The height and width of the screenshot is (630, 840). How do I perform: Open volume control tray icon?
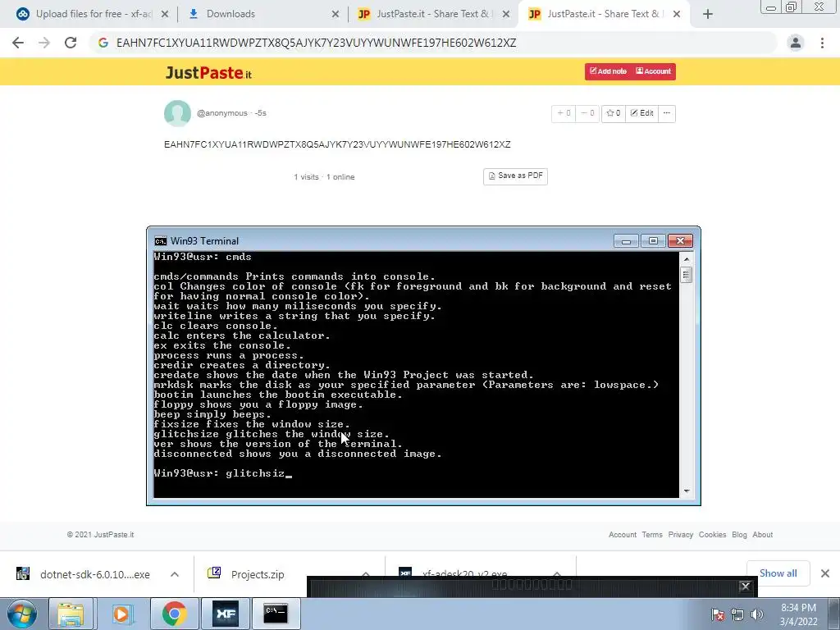[757, 614]
